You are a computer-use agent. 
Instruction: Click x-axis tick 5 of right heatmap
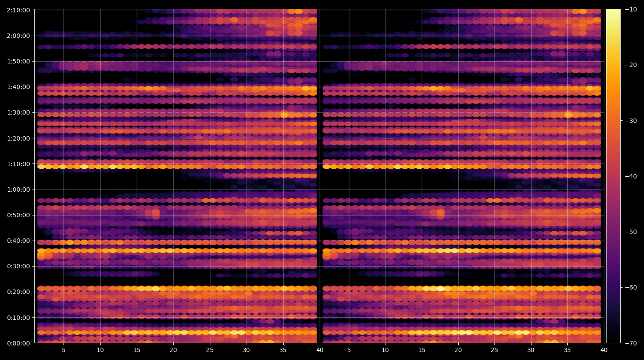(349, 350)
